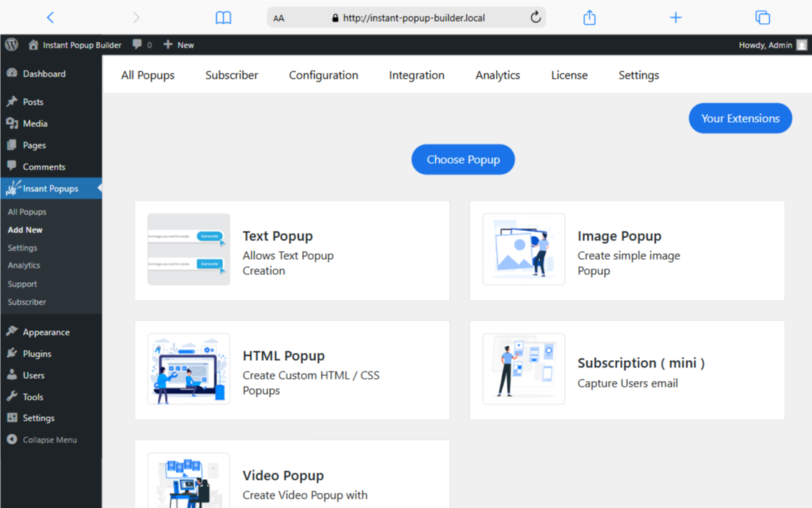This screenshot has height=508, width=812.
Task: Switch to the Settings top tab
Action: click(638, 75)
